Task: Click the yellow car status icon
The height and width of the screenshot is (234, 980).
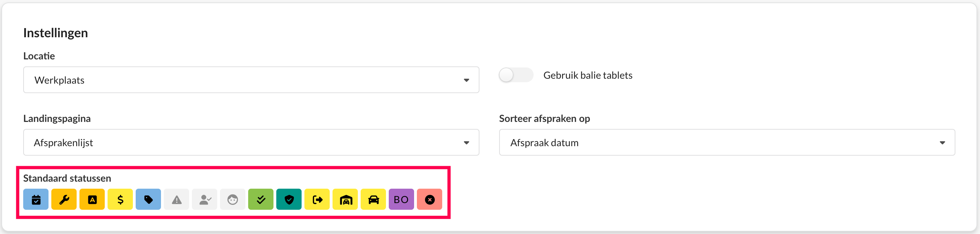Action: click(373, 199)
